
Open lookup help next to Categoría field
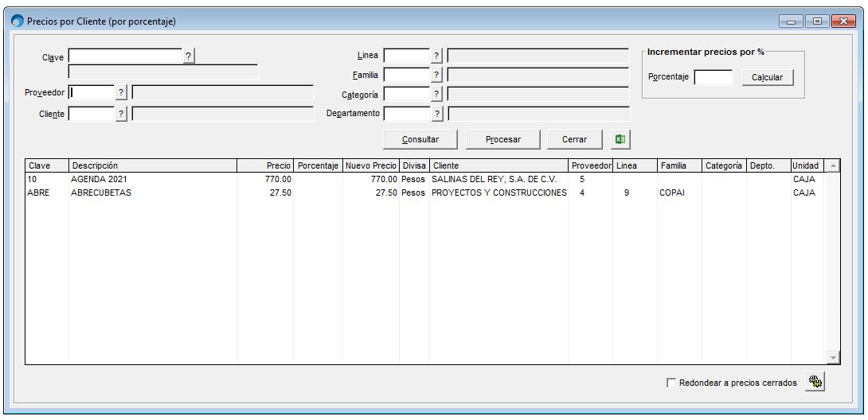436,95
